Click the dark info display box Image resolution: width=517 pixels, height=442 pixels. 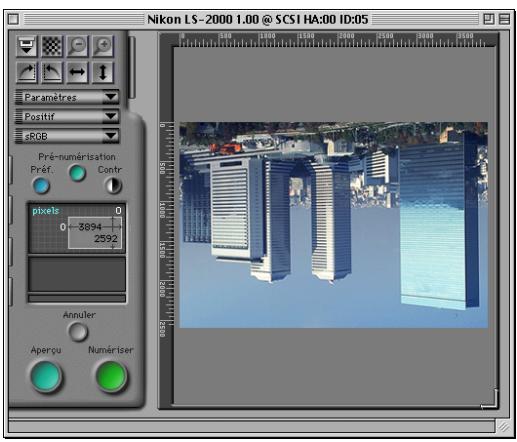coord(77,274)
